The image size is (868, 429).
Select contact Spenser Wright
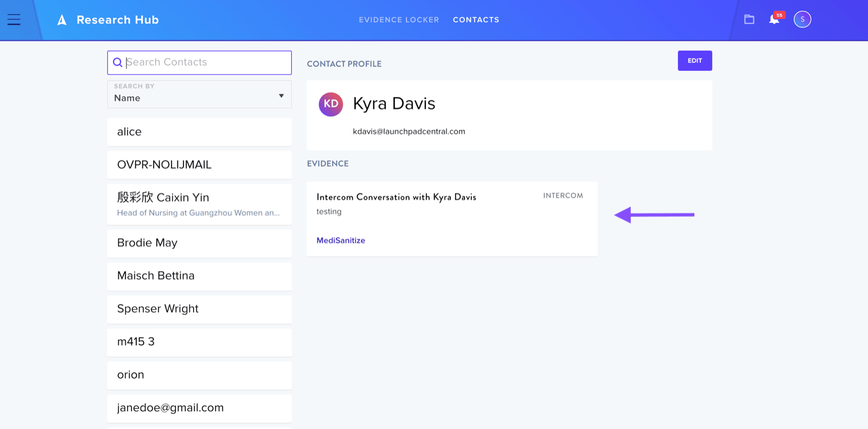click(x=199, y=309)
